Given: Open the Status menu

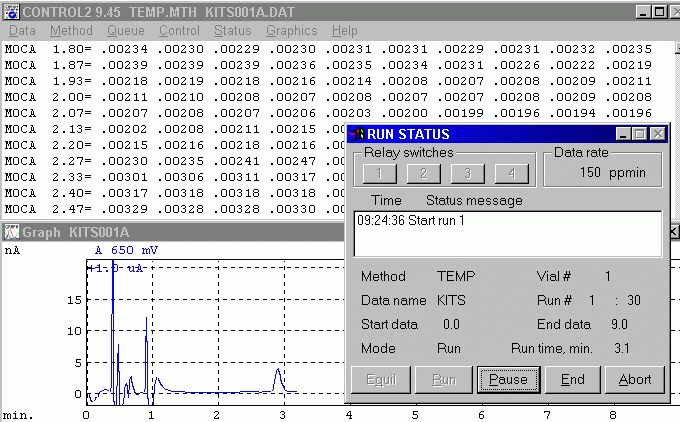Looking at the screenshot, I should 233,31.
